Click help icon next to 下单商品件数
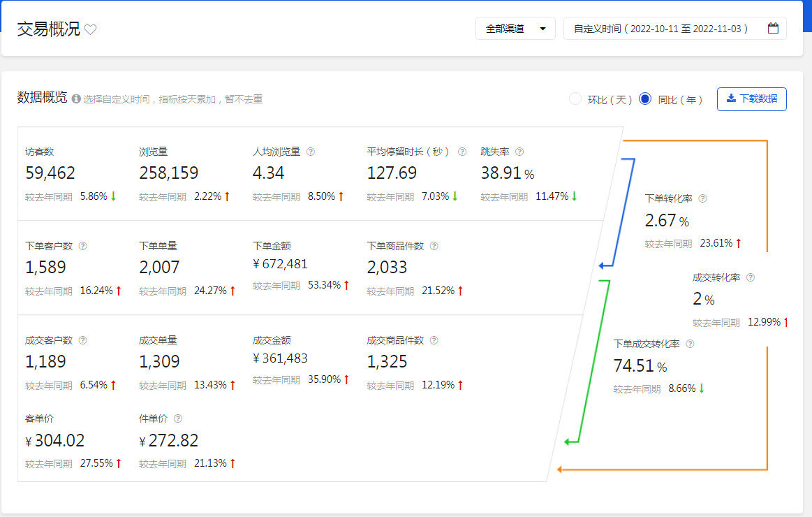 point(434,246)
